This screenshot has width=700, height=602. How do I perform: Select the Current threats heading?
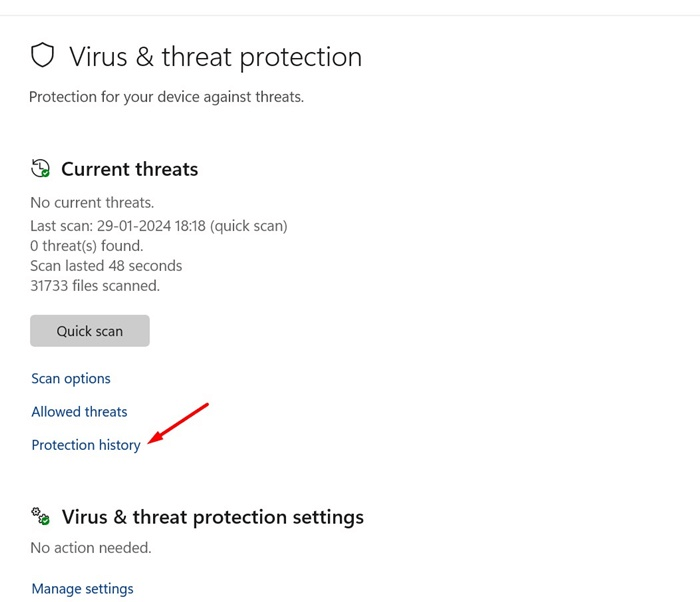tap(130, 169)
